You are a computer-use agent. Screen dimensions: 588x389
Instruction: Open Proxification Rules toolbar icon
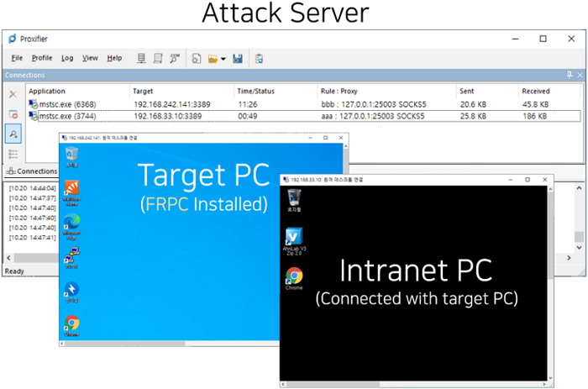pos(158,59)
